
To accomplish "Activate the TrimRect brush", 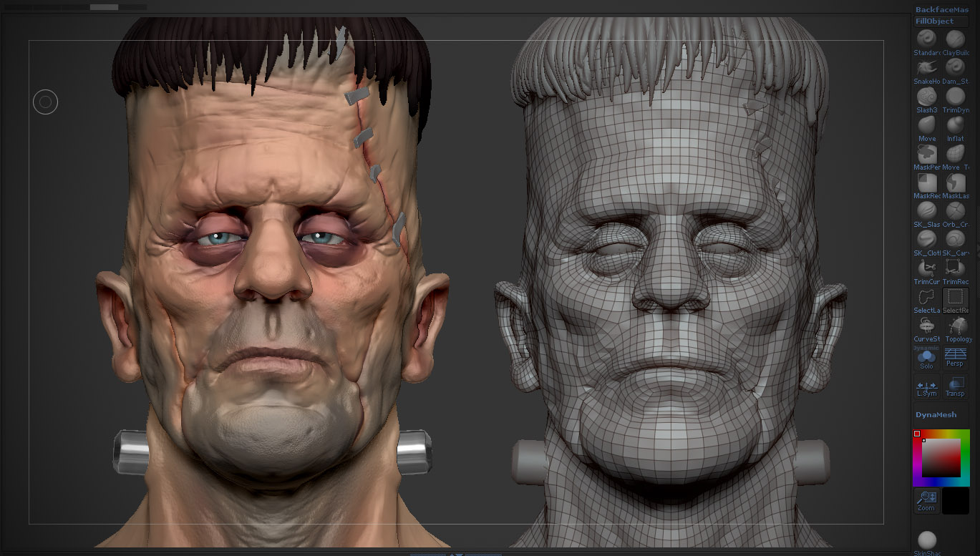I will (956, 272).
